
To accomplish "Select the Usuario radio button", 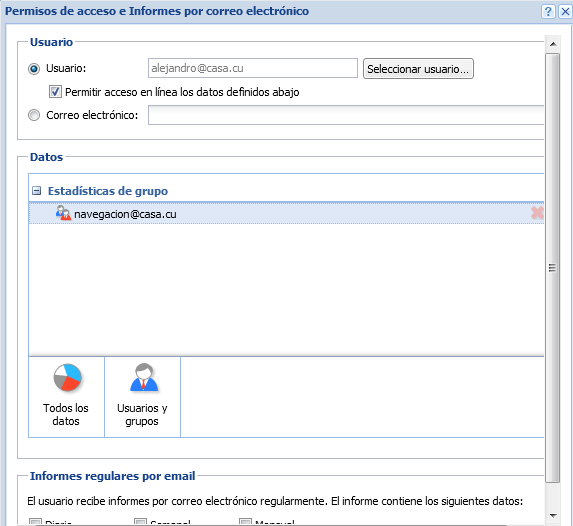I will [34, 69].
